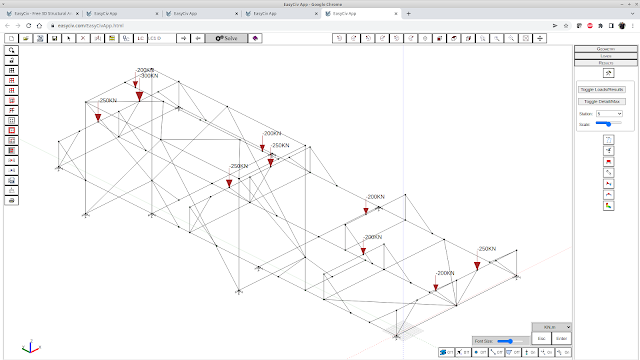
Task: Bookmark this page with the star icon
Action: (x=566, y=26)
